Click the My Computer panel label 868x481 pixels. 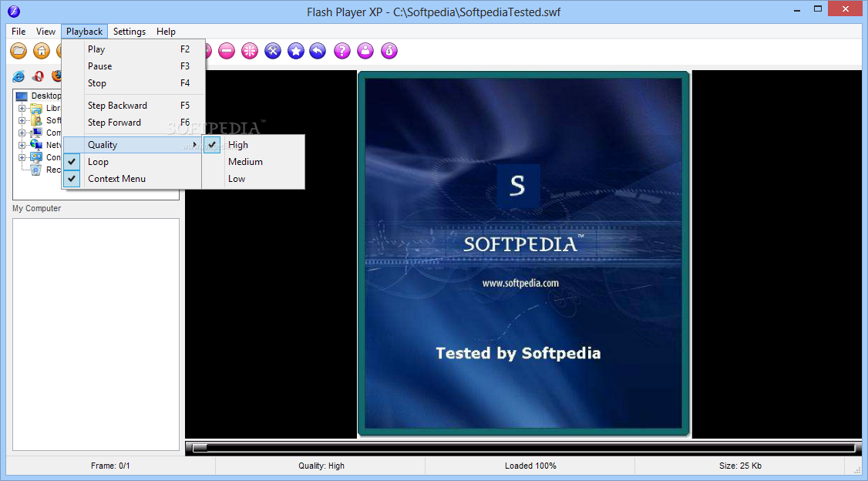(36, 209)
